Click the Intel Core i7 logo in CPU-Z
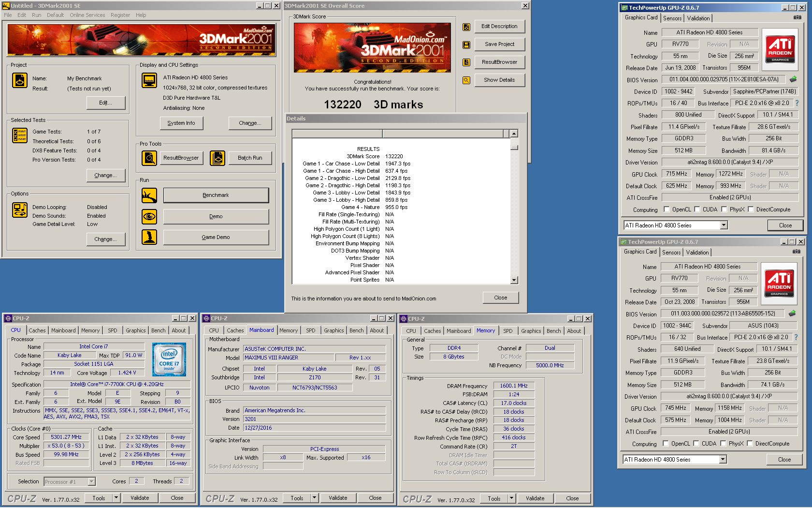 [169, 360]
